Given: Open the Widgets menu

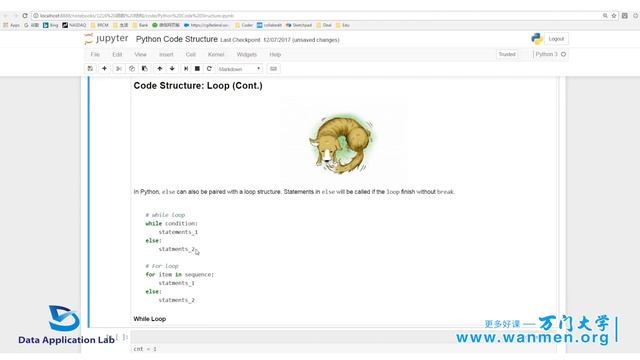Looking at the screenshot, I should (x=247, y=54).
